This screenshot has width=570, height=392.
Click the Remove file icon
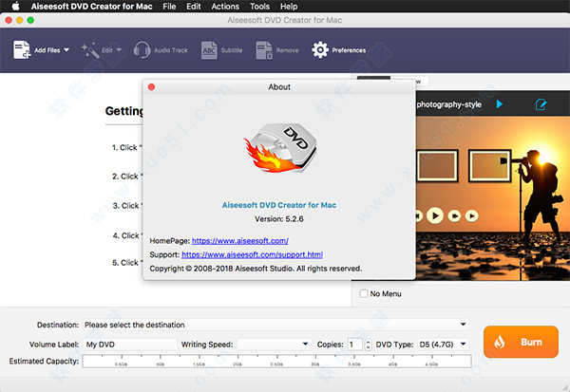pos(264,50)
